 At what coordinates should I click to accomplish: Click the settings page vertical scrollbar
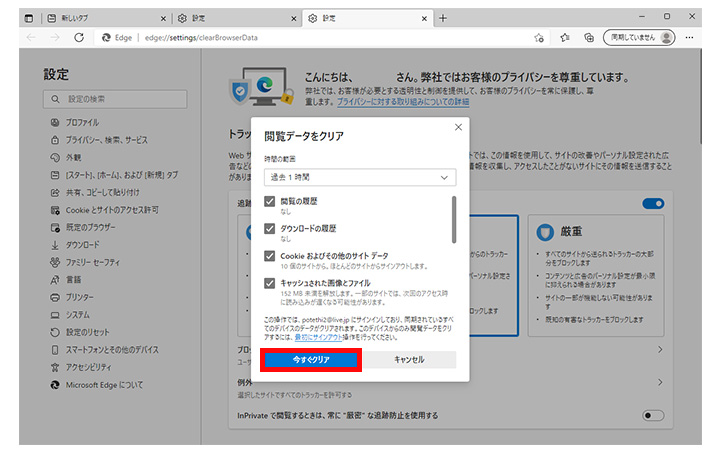700,96
